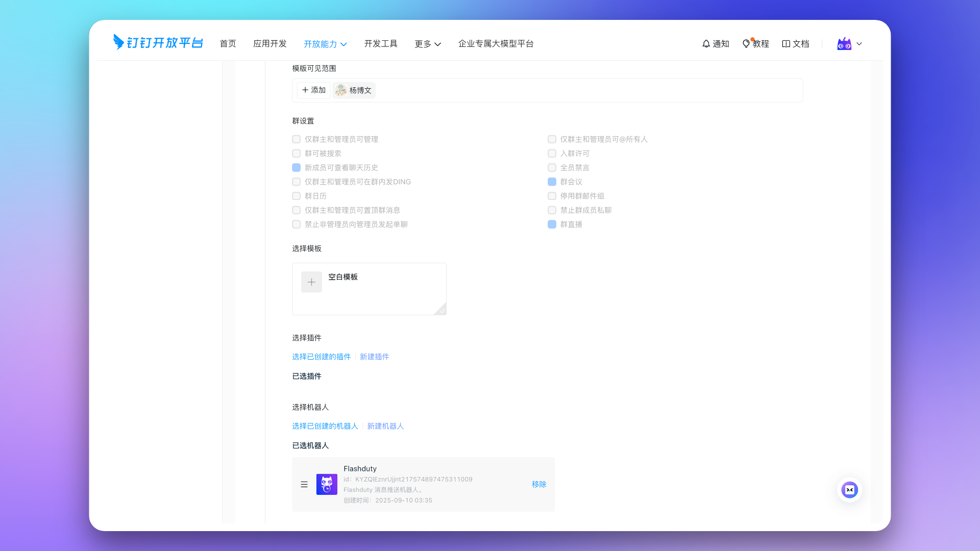Click 移除 link for Flashduty robot
Image resolution: width=980 pixels, height=551 pixels.
[539, 485]
